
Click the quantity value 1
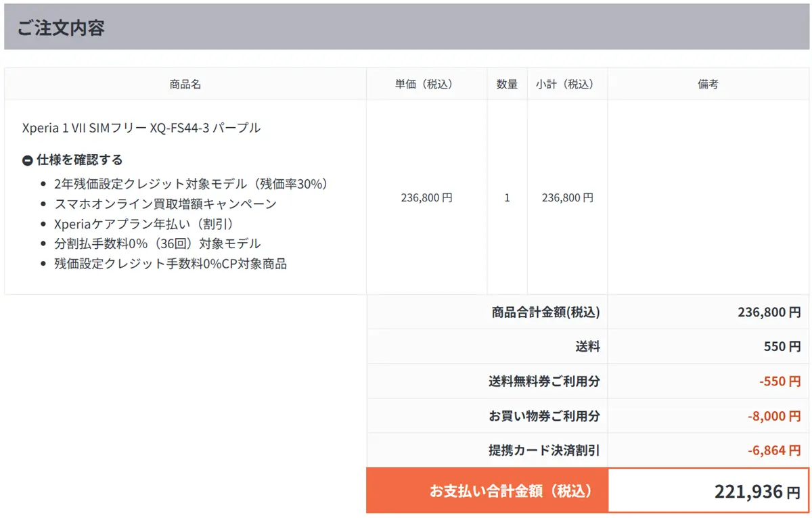[x=507, y=198]
